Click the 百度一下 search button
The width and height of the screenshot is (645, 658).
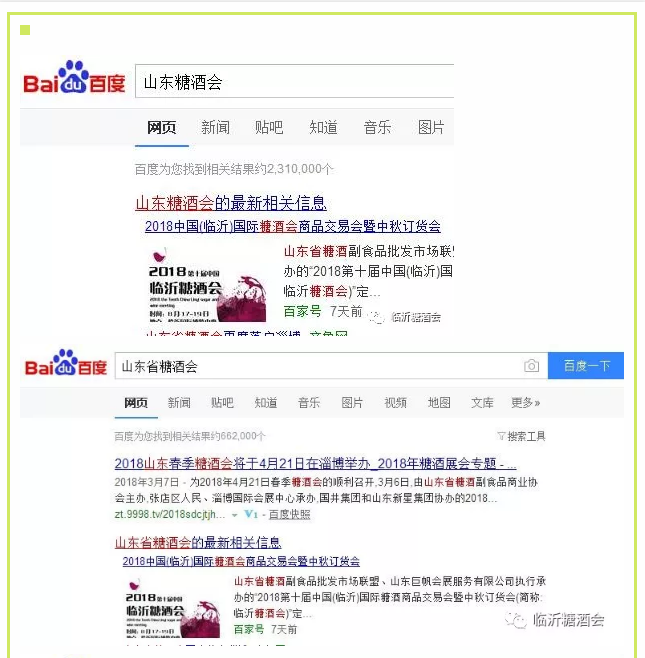pyautogui.click(x=586, y=366)
